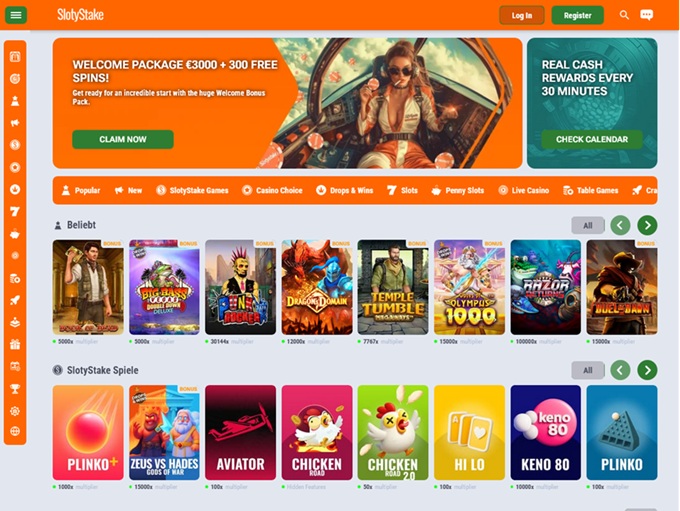
Task: Open the gift box sidebar icon
Action: [15, 345]
